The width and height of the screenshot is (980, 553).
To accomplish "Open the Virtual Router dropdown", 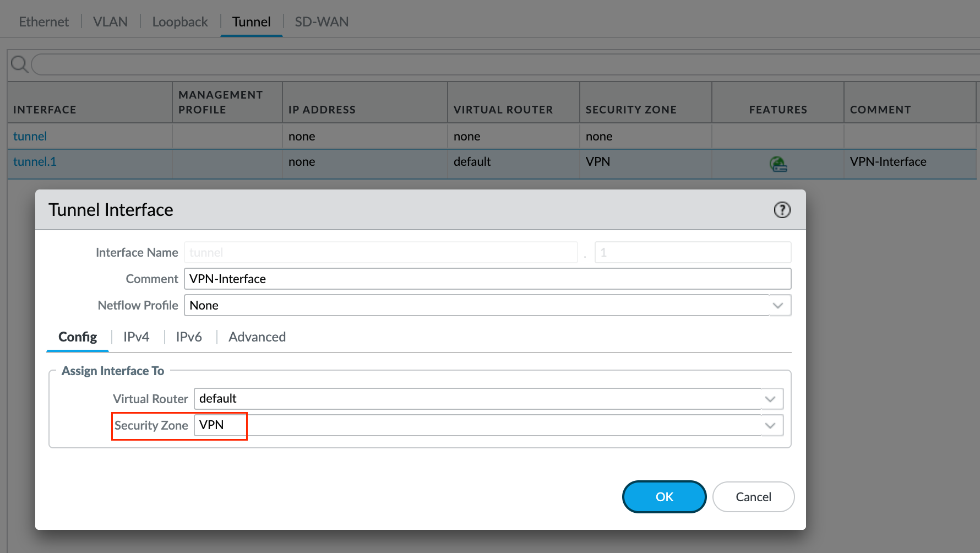I will point(770,398).
